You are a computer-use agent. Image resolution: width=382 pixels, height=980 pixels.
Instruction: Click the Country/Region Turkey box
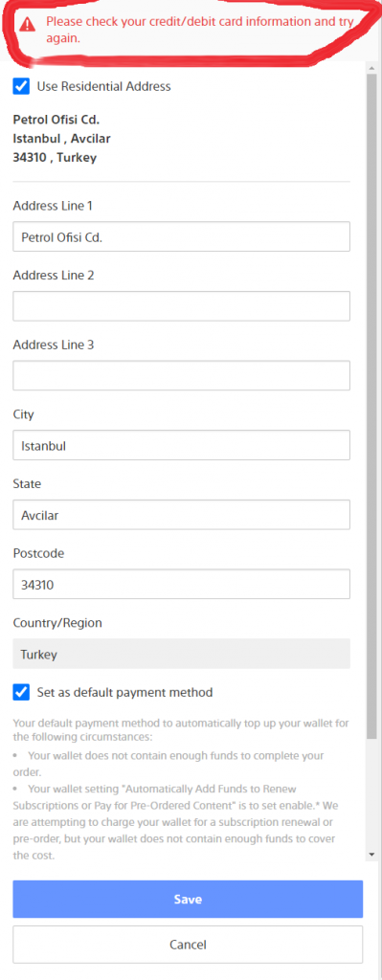[181, 655]
